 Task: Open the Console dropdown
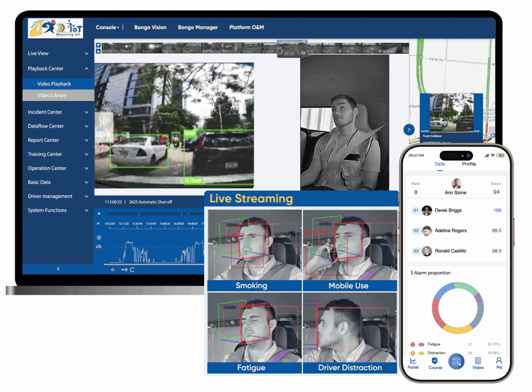click(107, 27)
